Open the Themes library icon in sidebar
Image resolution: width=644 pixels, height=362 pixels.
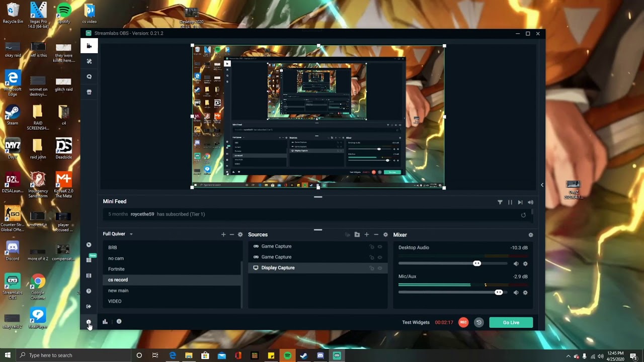(x=89, y=61)
